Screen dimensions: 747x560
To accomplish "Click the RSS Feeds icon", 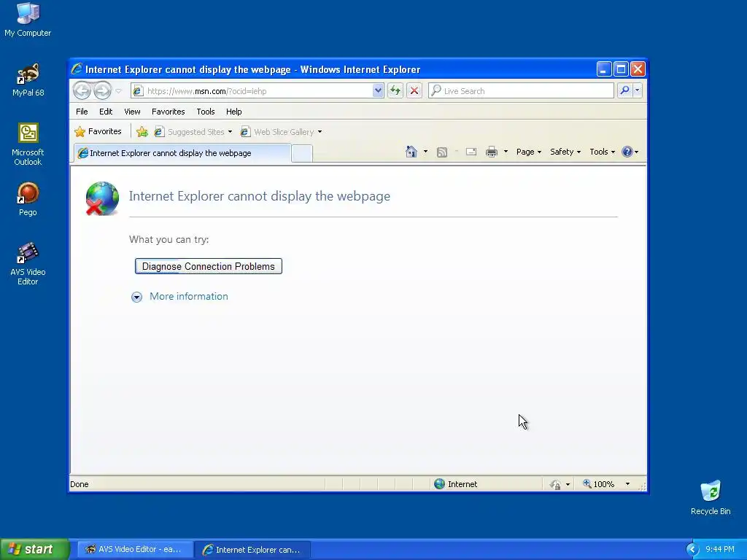I will (x=442, y=152).
